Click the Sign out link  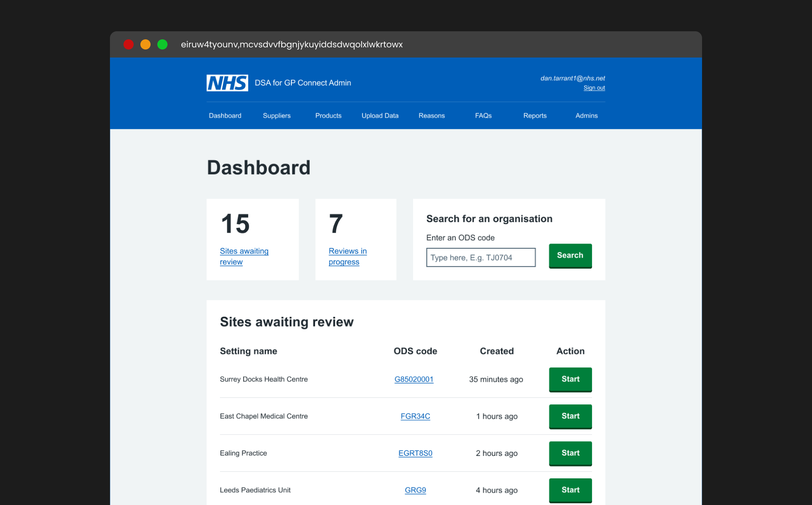594,88
